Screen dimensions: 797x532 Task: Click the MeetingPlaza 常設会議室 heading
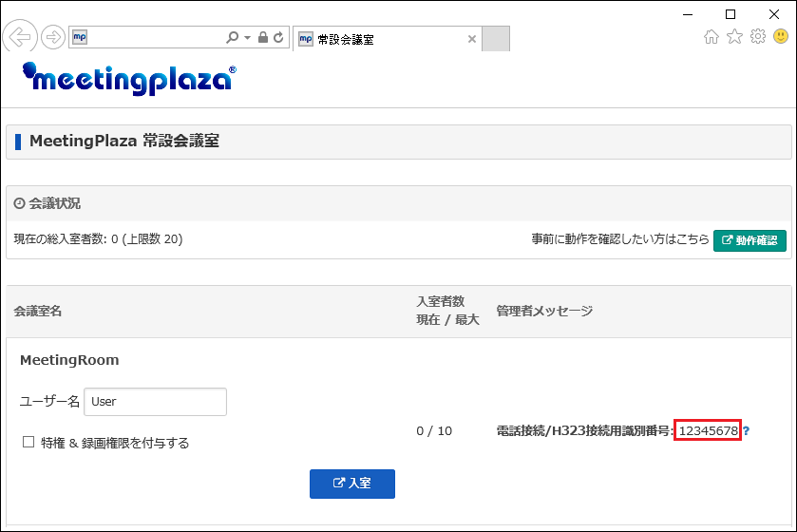coord(124,142)
